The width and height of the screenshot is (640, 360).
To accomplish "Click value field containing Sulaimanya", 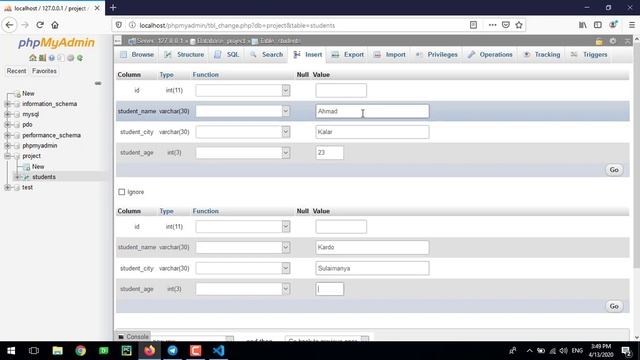I will pos(372,268).
